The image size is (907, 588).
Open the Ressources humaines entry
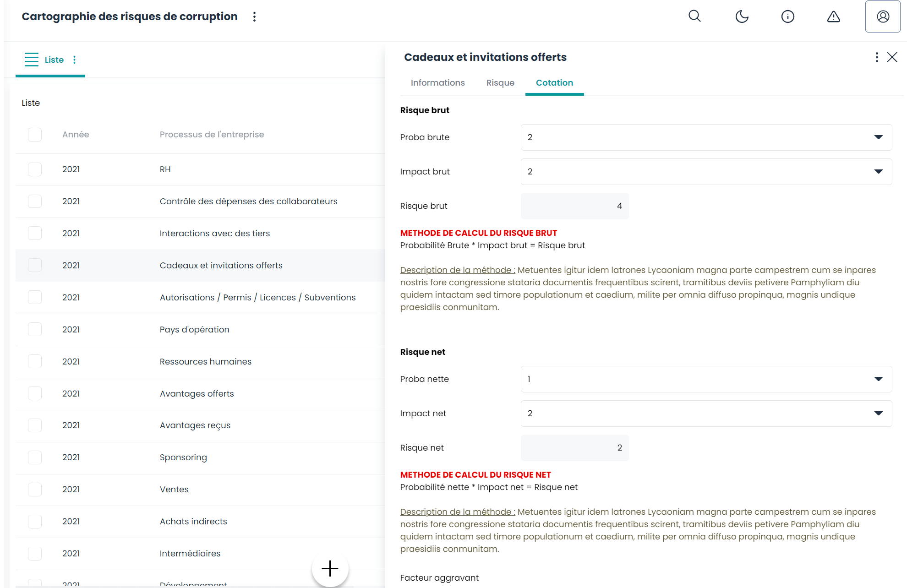point(205,362)
